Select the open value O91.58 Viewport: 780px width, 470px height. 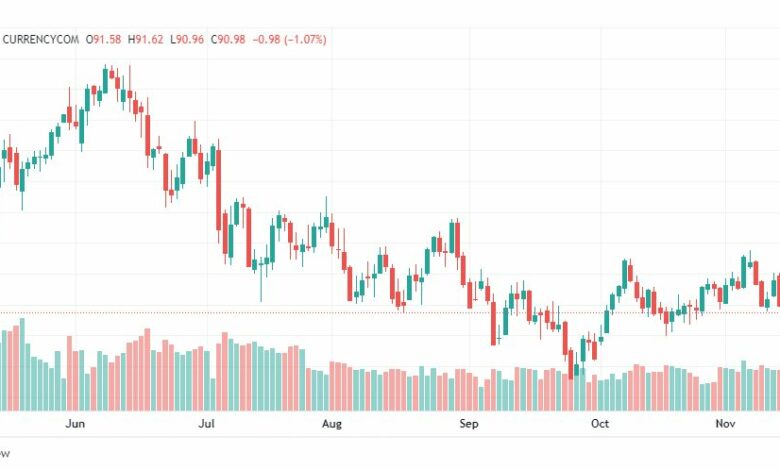pos(103,39)
